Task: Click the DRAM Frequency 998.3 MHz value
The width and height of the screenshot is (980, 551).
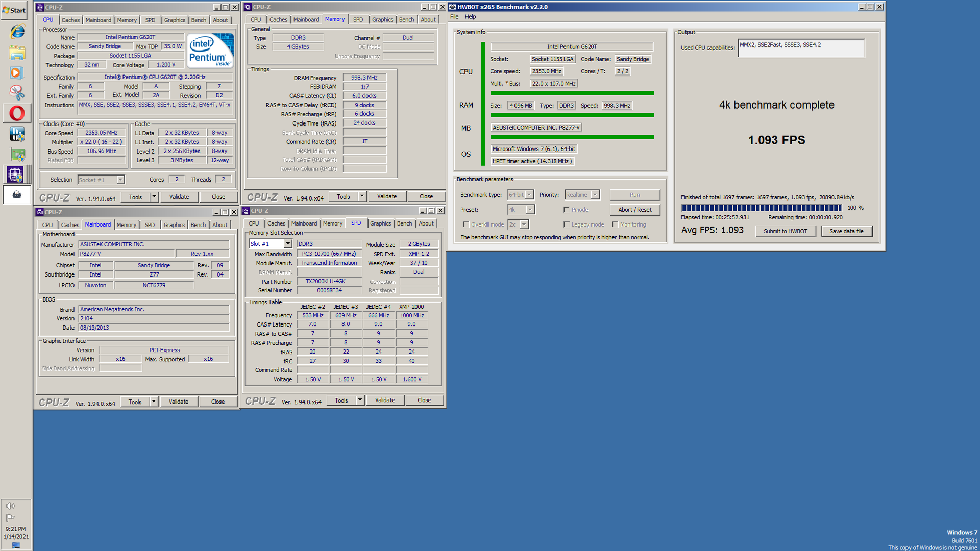Action: (x=364, y=78)
